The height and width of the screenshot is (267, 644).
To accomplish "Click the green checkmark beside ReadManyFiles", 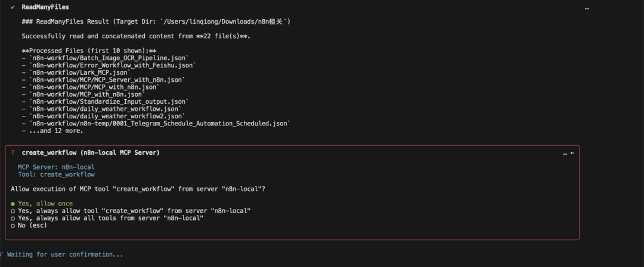I will pos(13,7).
